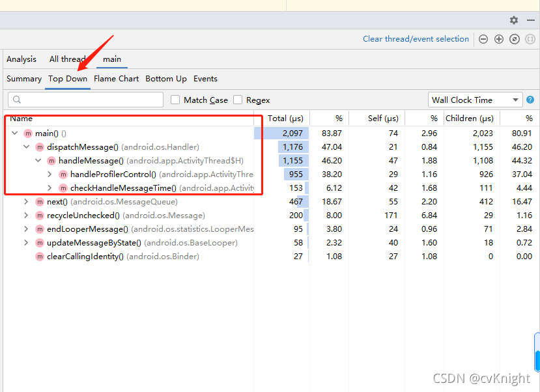
Task: Click the method icon beside clearCallingIdentity()
Action: (40, 257)
